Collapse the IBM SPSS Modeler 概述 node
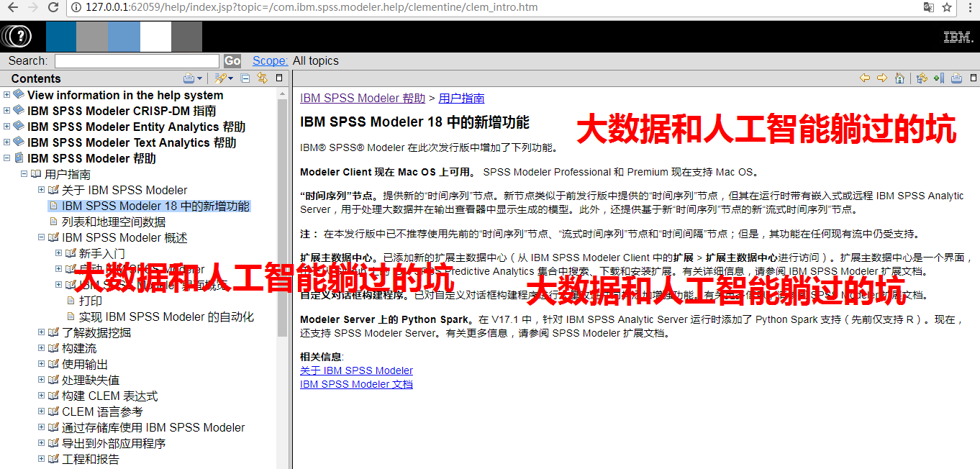This screenshot has height=469, width=980. pos(42,237)
